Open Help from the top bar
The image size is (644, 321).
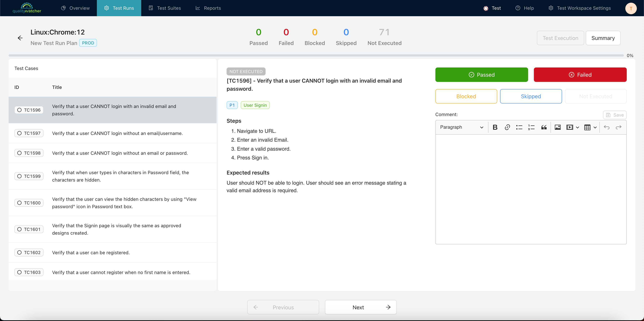coord(525,8)
